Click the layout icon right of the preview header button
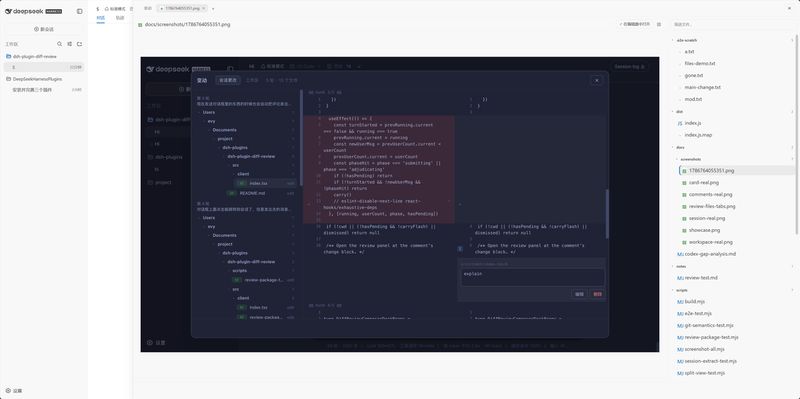This screenshot has width=800, height=399. tap(659, 24)
